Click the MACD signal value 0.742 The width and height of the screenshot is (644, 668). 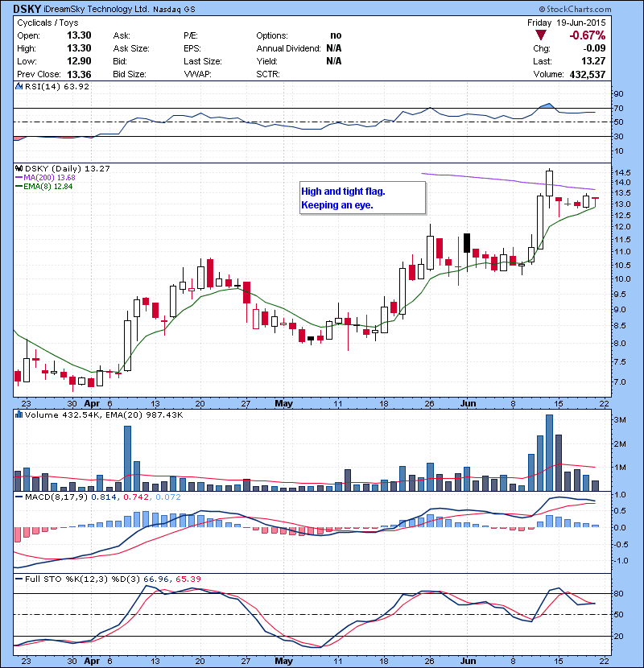[136, 497]
